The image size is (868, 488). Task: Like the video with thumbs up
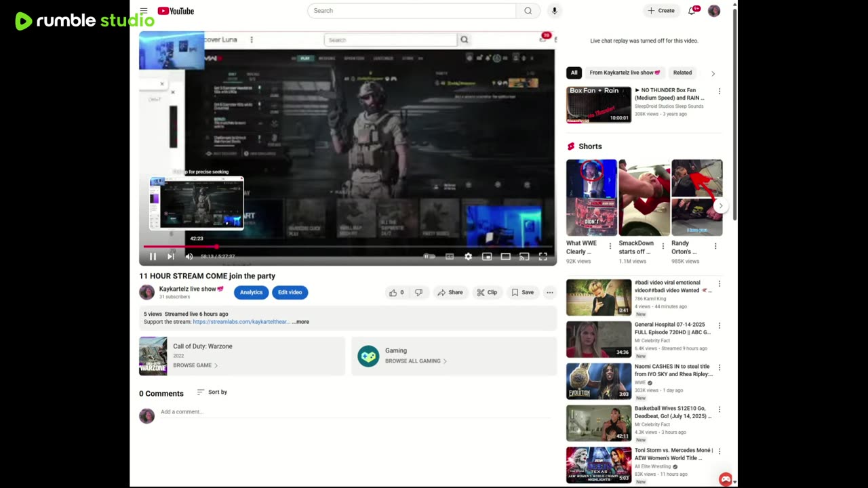pos(396,292)
